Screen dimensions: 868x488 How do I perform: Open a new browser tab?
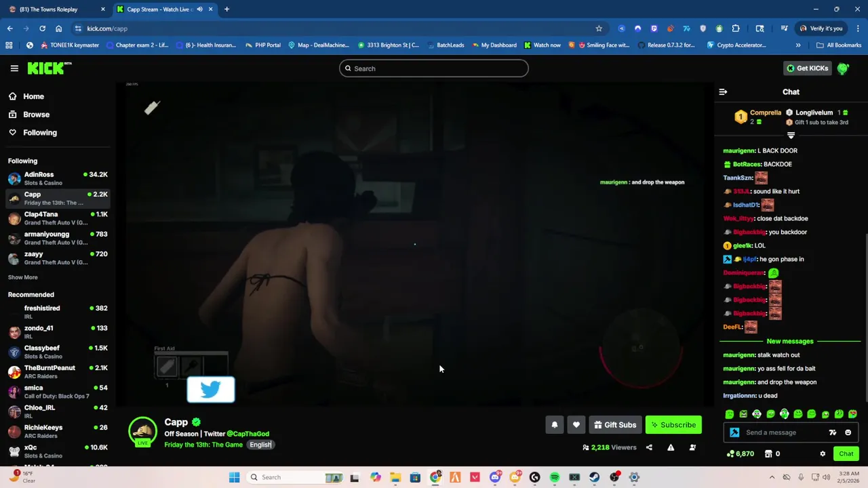[x=226, y=9]
